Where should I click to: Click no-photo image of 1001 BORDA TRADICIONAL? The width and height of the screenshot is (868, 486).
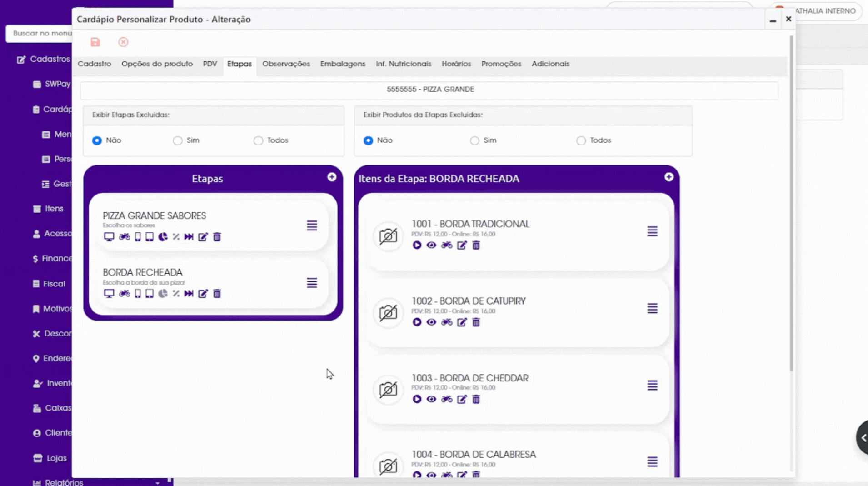(388, 236)
